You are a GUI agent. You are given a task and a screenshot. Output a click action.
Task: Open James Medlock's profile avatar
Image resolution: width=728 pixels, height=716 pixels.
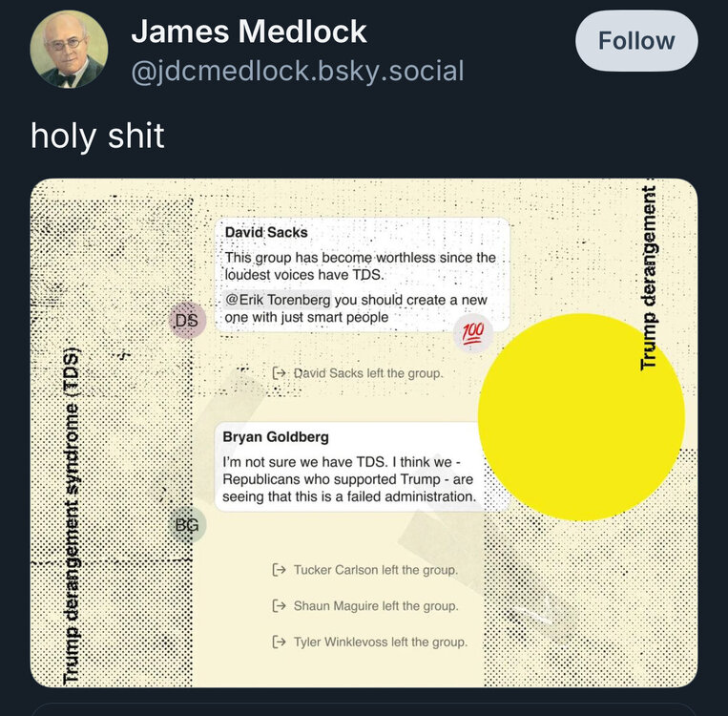pyautogui.click(x=68, y=51)
